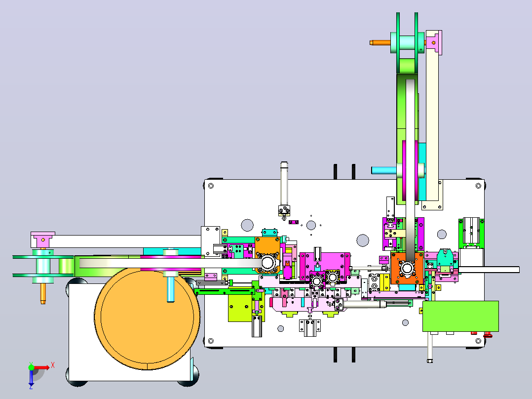
Task: Click the blue Z axis arrow
Action: tap(31, 378)
